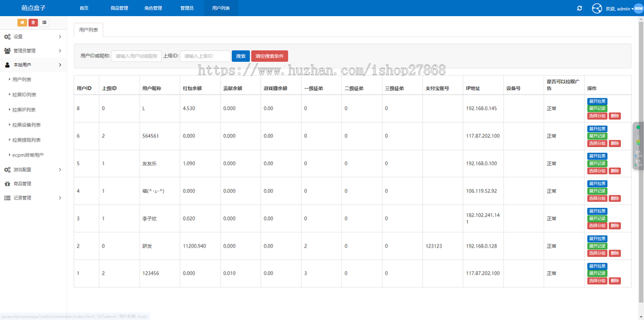Click 选择分组 for user 友友乐
Viewport: 644px width, 320px height.
coord(597,171)
